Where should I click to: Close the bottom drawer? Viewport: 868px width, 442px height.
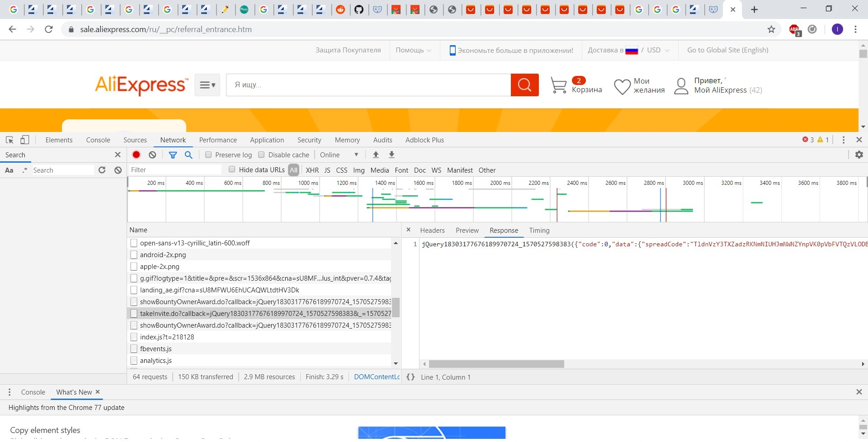[x=859, y=392]
